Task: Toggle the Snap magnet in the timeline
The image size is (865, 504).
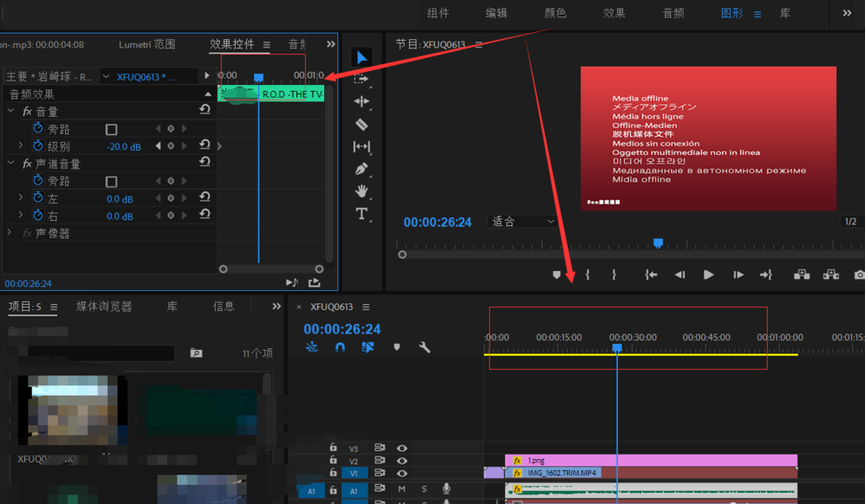Action: tap(340, 347)
